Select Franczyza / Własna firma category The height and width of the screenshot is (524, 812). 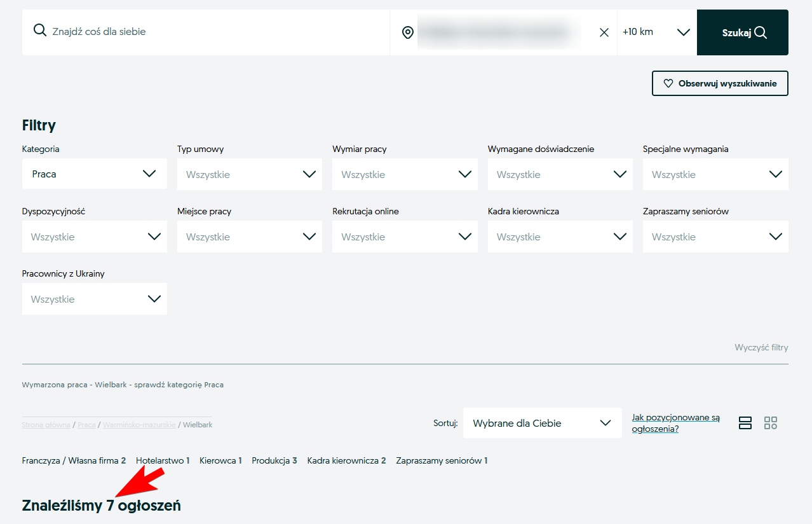coord(74,460)
